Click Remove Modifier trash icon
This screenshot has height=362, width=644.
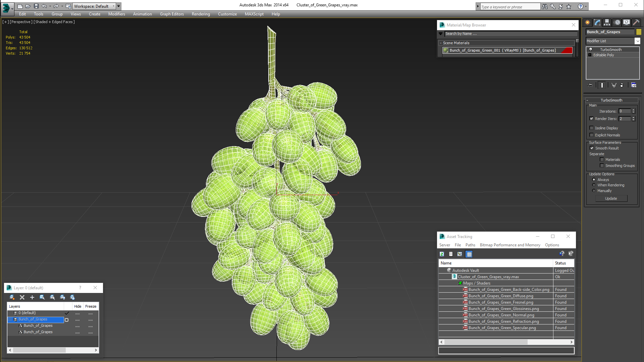click(622, 85)
